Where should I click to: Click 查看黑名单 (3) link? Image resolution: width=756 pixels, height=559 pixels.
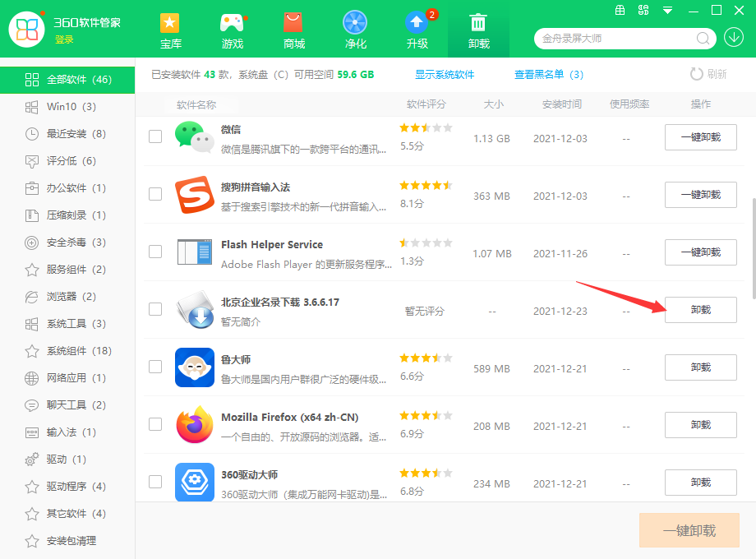click(x=549, y=75)
